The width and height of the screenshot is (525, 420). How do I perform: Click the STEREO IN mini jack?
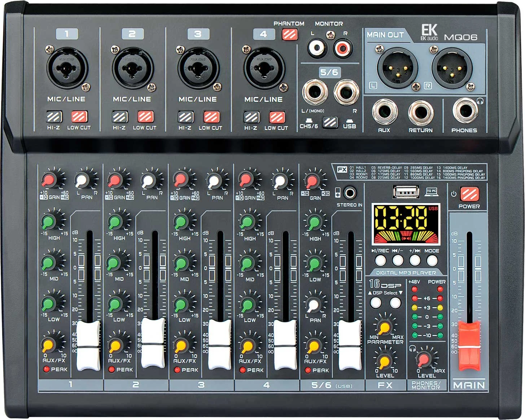coord(349,193)
